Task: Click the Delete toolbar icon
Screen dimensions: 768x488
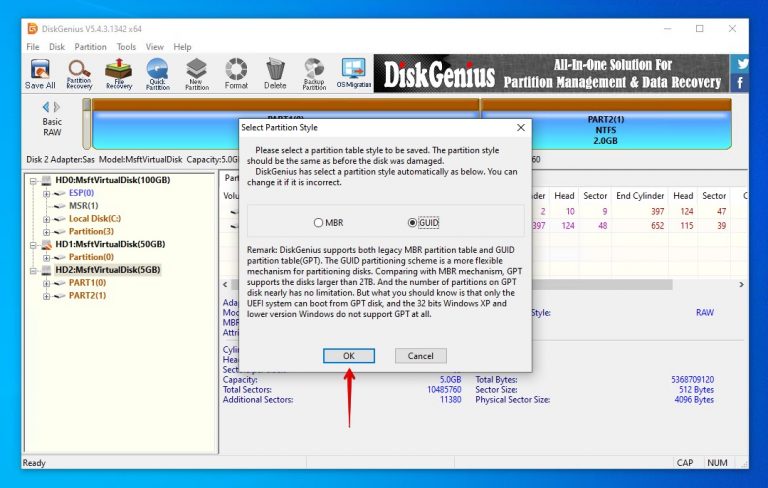Action: [275, 74]
